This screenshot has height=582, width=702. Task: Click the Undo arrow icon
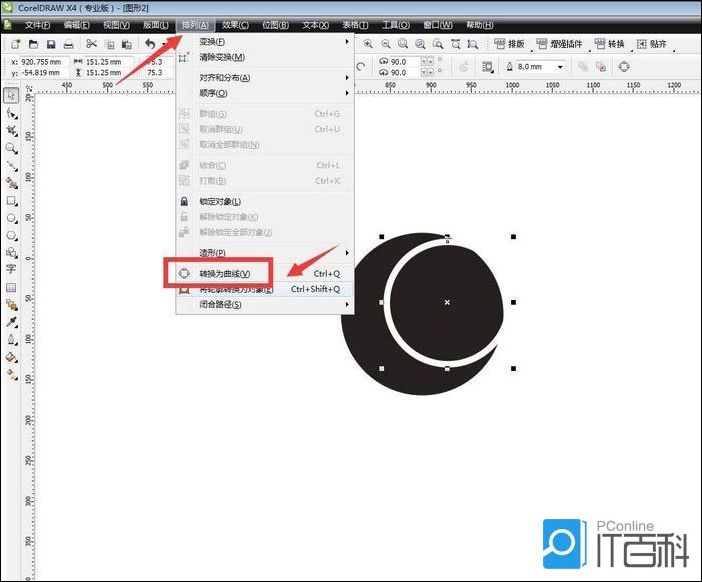[x=150, y=44]
